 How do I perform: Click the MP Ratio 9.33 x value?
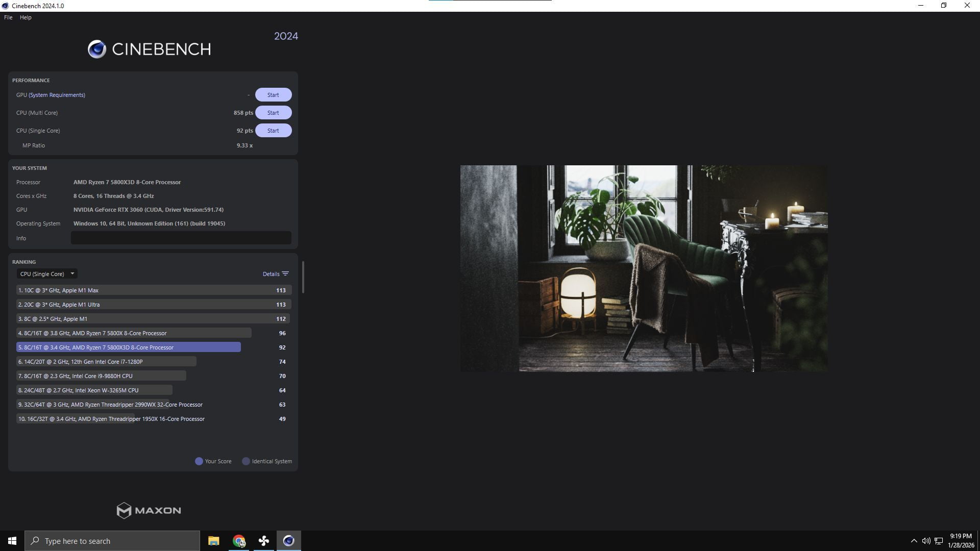click(244, 145)
